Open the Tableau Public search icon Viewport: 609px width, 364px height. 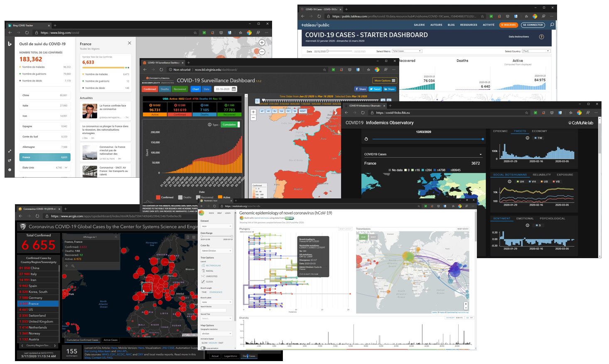point(552,25)
